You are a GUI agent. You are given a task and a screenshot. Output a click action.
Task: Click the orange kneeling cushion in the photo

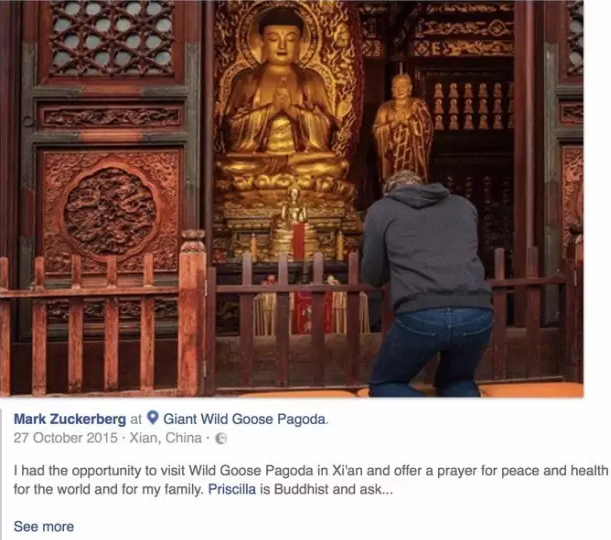click(530, 390)
